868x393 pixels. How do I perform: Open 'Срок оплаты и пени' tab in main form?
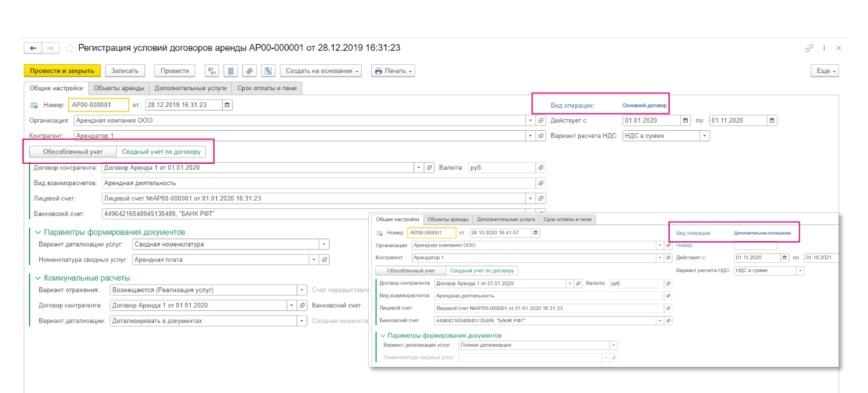tap(267, 89)
